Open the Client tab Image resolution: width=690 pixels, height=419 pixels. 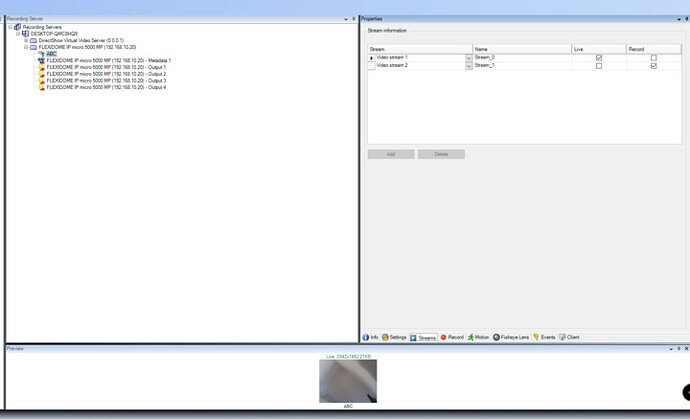tap(569, 337)
